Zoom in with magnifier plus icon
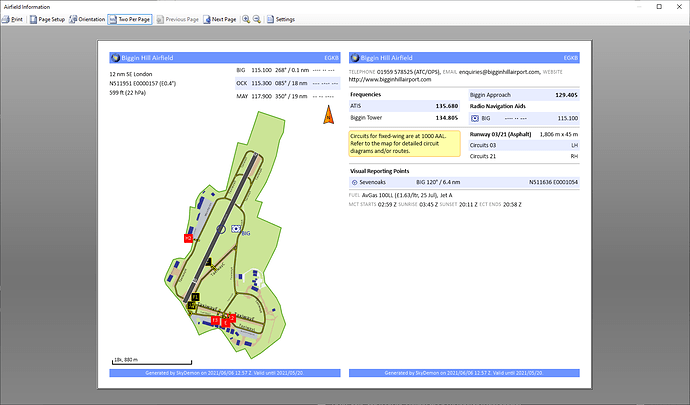 coord(246,19)
